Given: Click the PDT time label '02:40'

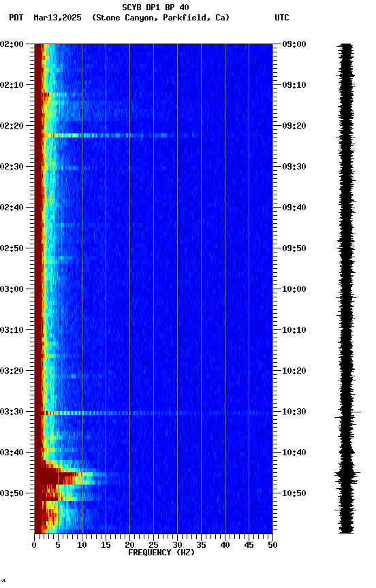Looking at the screenshot, I should pos(12,208).
